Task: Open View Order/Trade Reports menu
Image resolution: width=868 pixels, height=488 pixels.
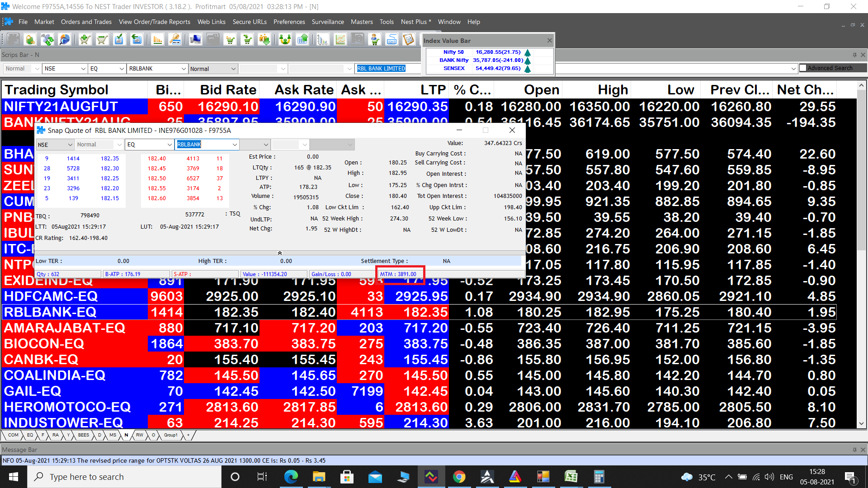Action: point(155,22)
